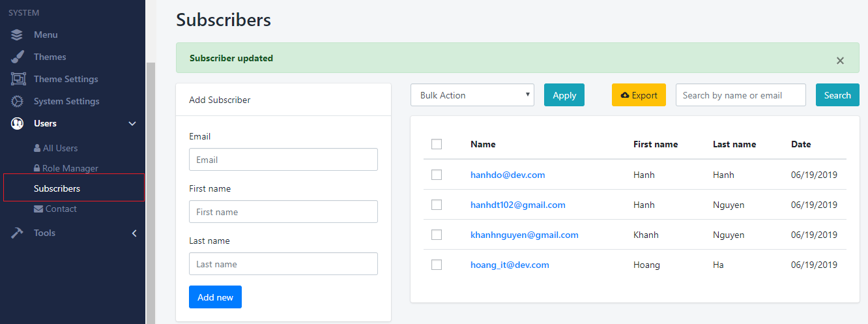Click the Users group icon
868x324 pixels.
point(18,123)
